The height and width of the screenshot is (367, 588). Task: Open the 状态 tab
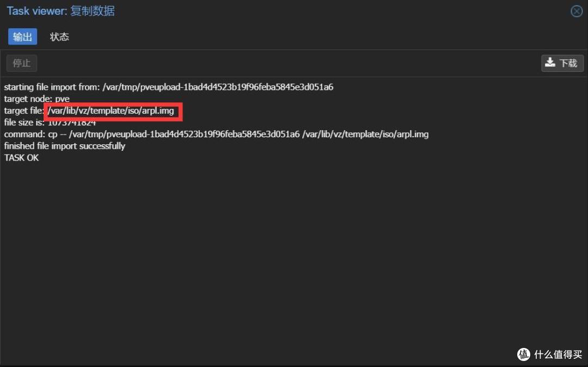59,36
